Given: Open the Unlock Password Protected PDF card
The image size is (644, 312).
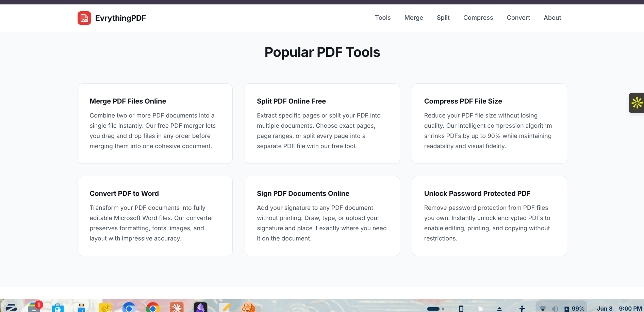Looking at the screenshot, I should pos(490,216).
